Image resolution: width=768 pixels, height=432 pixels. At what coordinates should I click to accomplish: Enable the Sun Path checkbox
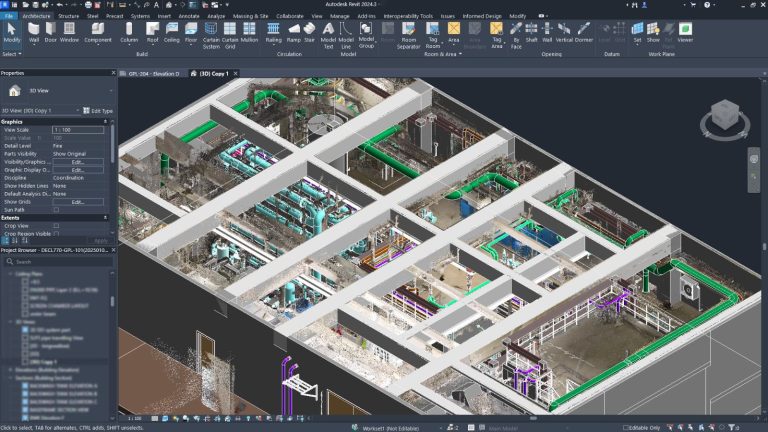point(56,210)
